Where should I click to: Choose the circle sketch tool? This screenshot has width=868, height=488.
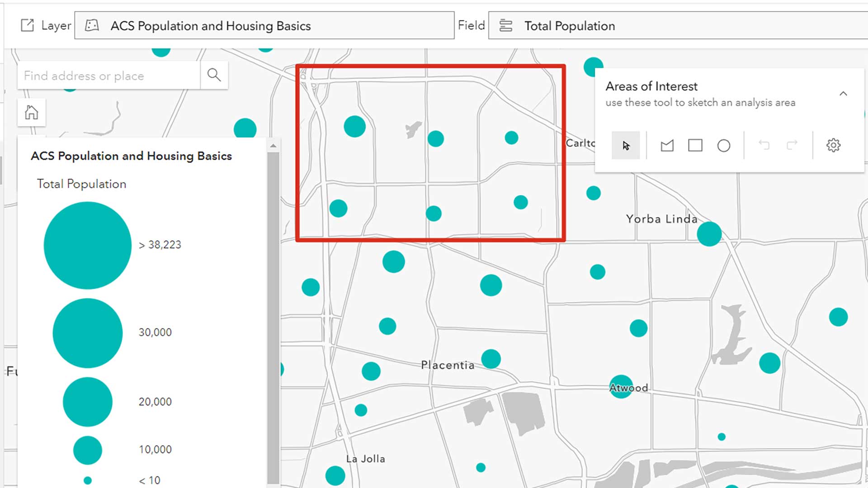coord(723,145)
